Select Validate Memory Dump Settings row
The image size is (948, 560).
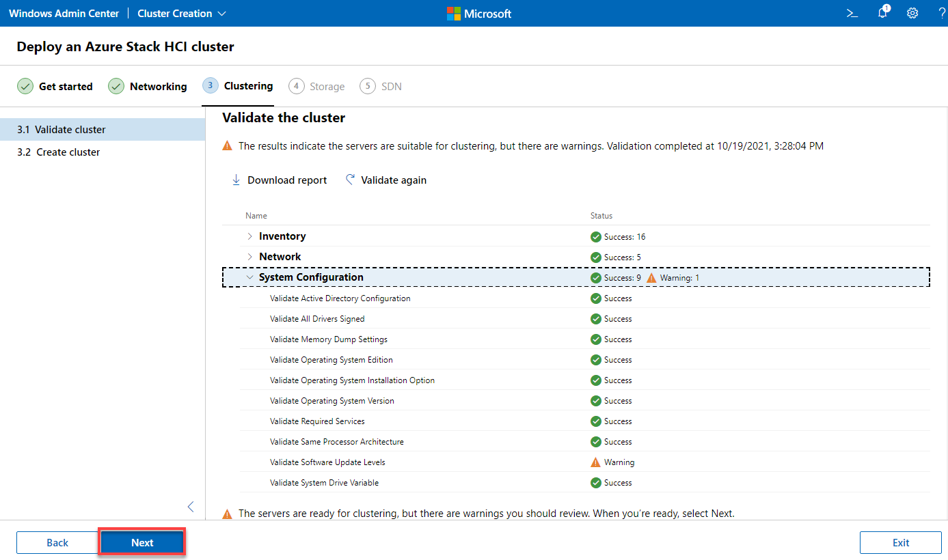click(585, 339)
